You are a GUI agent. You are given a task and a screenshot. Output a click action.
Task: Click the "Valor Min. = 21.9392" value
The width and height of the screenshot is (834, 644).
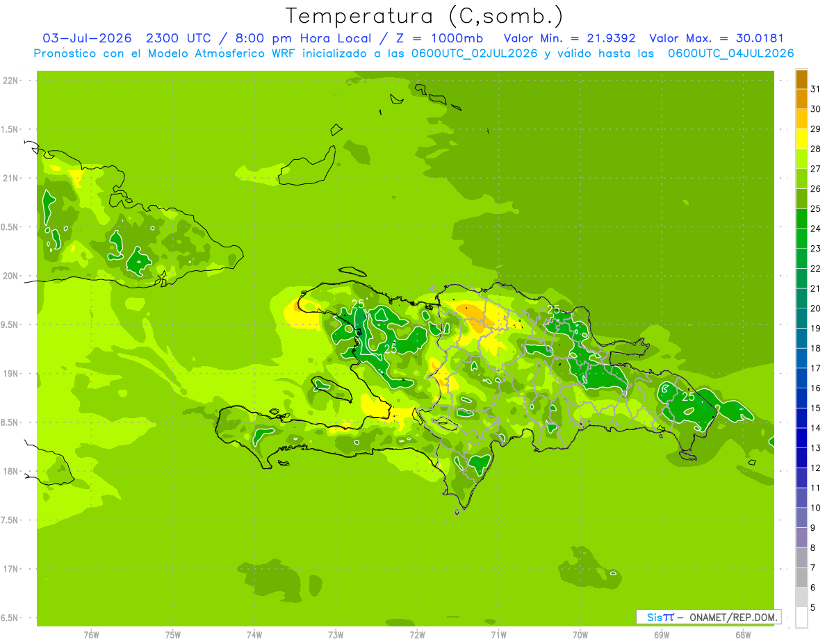(569, 38)
